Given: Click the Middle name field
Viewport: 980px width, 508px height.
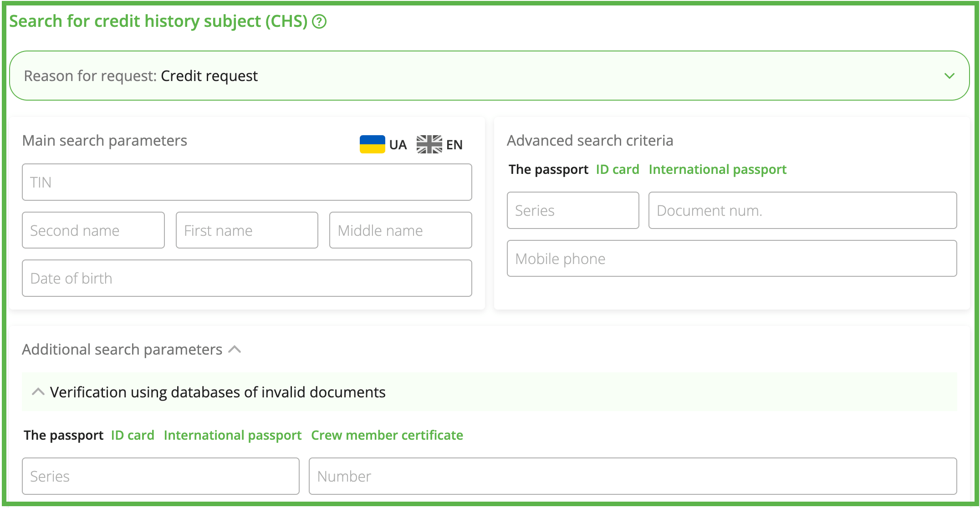Looking at the screenshot, I should pos(400,230).
